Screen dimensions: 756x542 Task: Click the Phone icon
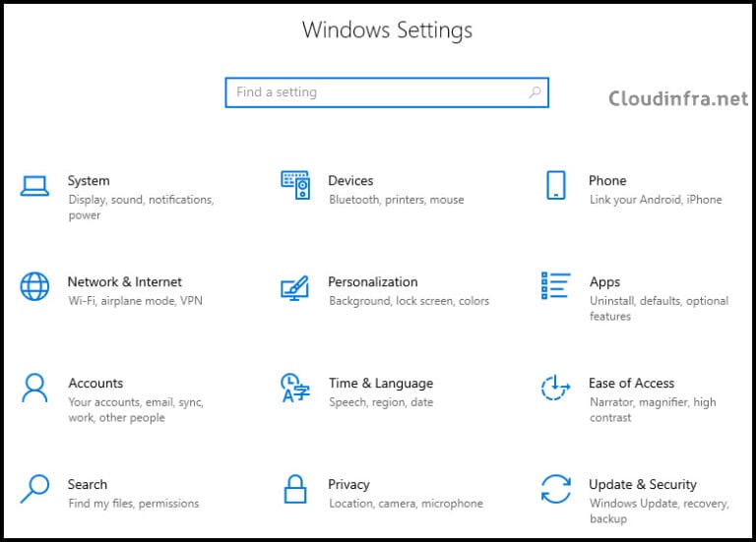pyautogui.click(x=555, y=185)
